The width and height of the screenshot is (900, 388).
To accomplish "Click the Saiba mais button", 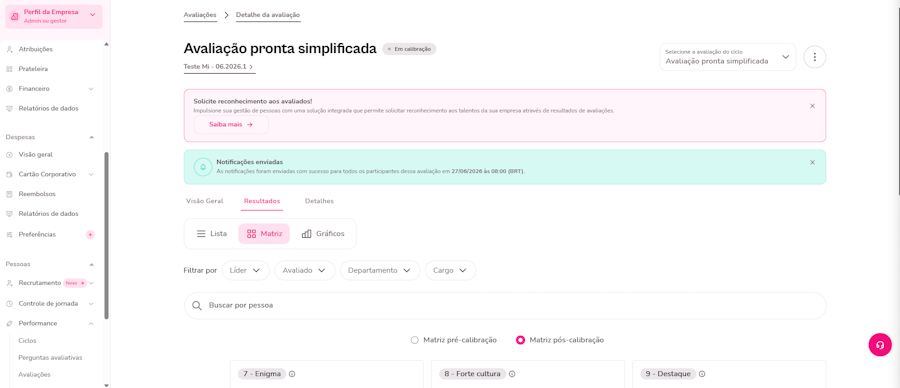I will tap(231, 124).
